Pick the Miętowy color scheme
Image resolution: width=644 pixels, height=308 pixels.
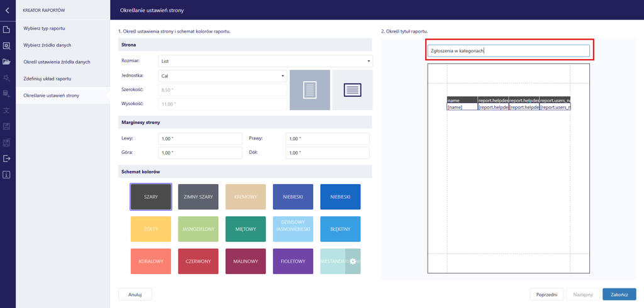[245, 229]
